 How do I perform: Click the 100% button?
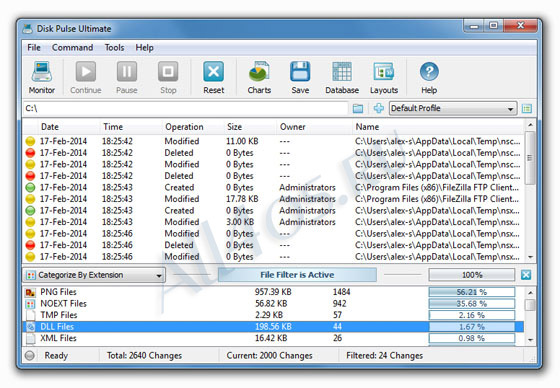pos(472,275)
